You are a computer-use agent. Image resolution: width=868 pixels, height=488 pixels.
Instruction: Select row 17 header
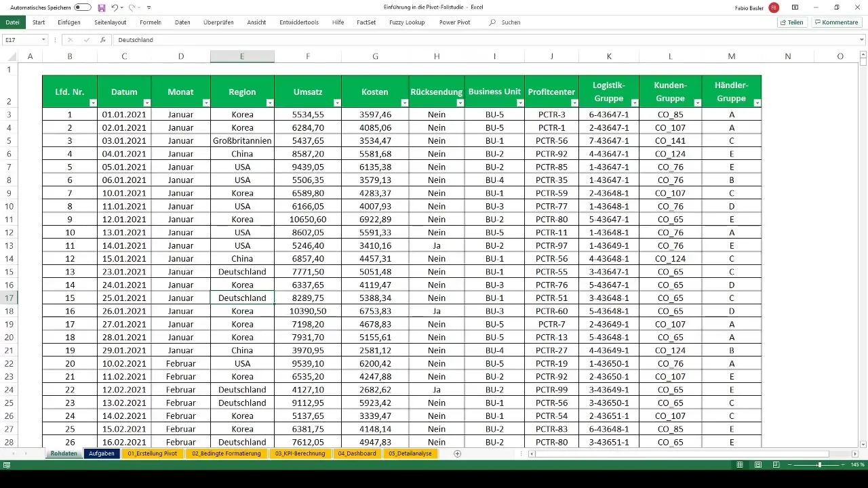[9, 298]
